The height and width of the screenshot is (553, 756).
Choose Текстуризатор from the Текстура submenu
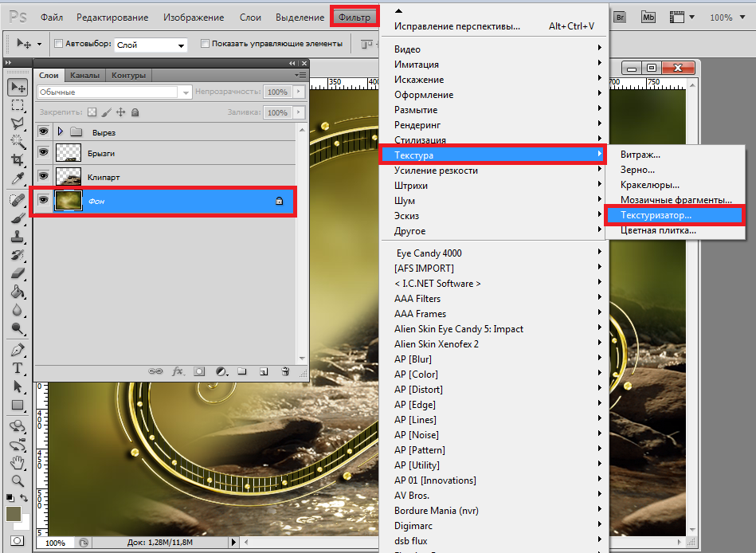tap(656, 215)
